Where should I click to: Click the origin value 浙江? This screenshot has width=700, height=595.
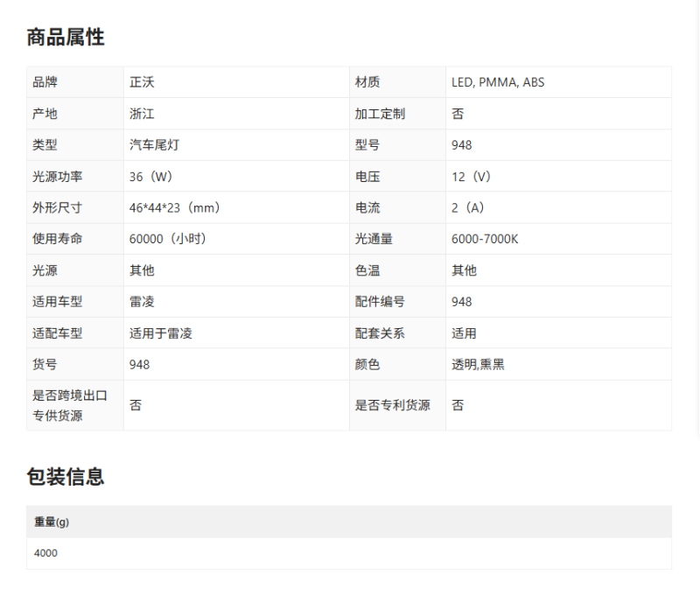[x=142, y=114]
